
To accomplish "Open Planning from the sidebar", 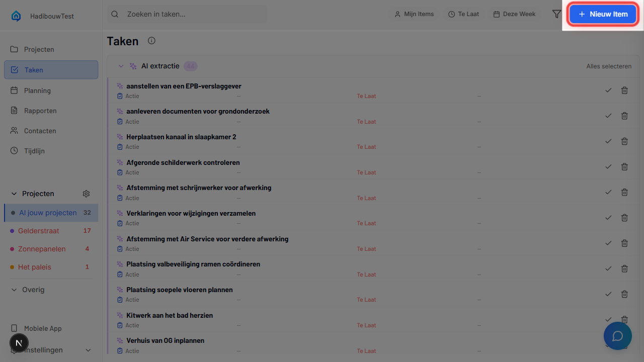I will [37, 90].
